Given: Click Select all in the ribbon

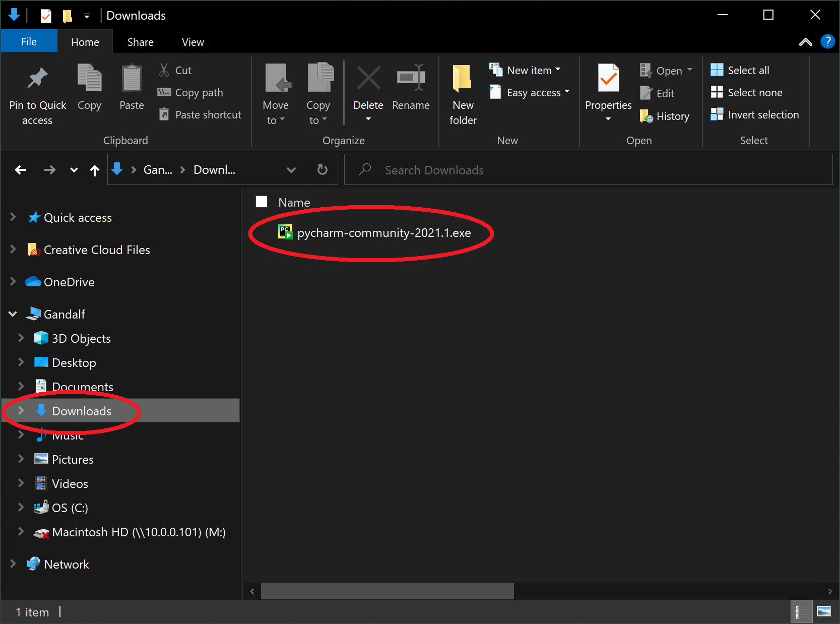Looking at the screenshot, I should (x=740, y=70).
